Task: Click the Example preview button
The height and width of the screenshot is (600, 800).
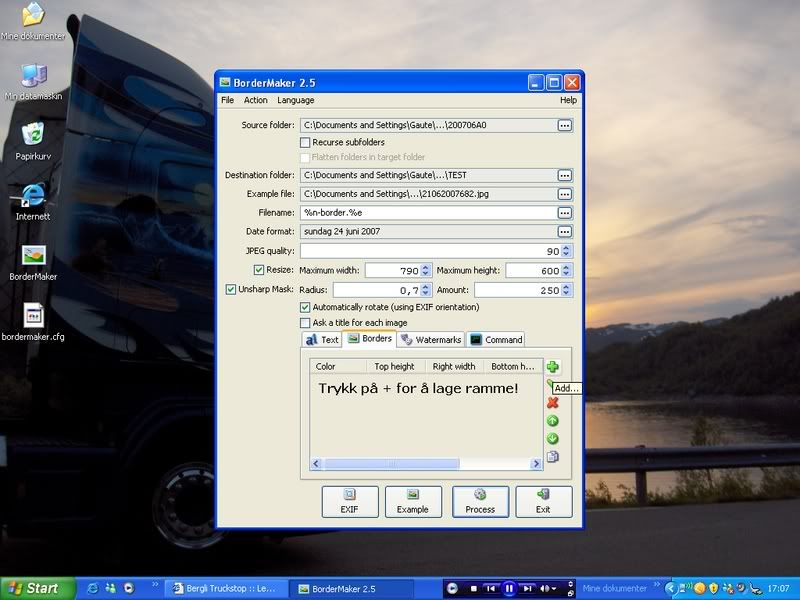Action: coord(413,502)
